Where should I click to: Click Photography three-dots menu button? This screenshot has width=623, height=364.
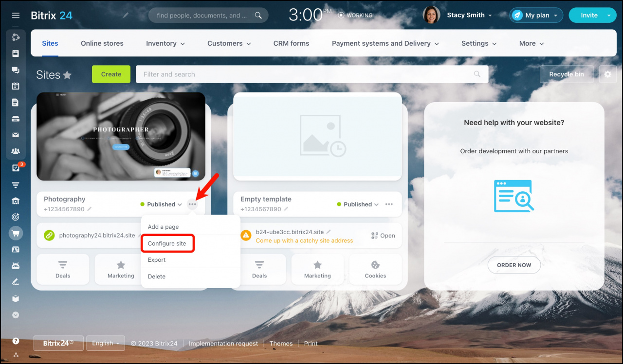(192, 204)
